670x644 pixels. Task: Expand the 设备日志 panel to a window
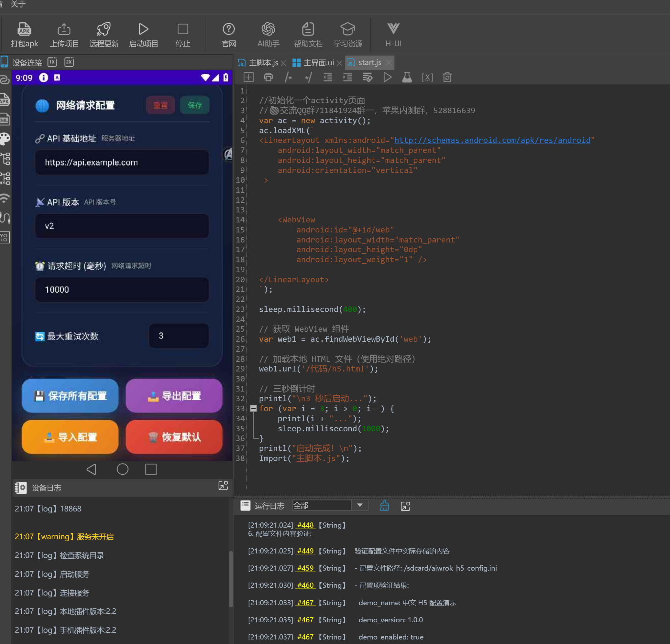pyautogui.click(x=223, y=486)
